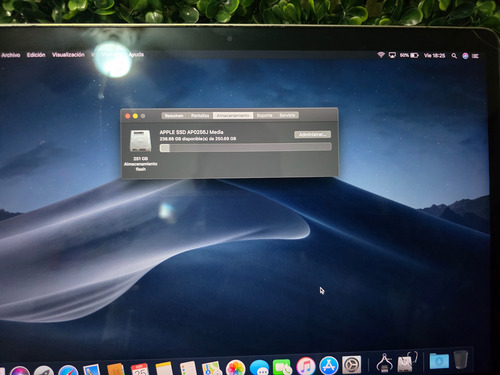Open the Archivo menu

coord(10,55)
